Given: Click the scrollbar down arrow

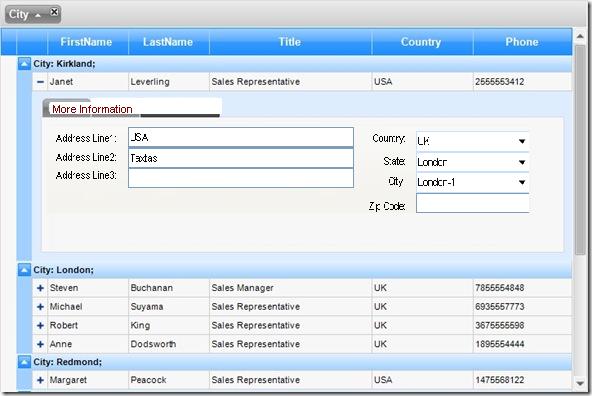Looking at the screenshot, I should pyautogui.click(x=580, y=384).
